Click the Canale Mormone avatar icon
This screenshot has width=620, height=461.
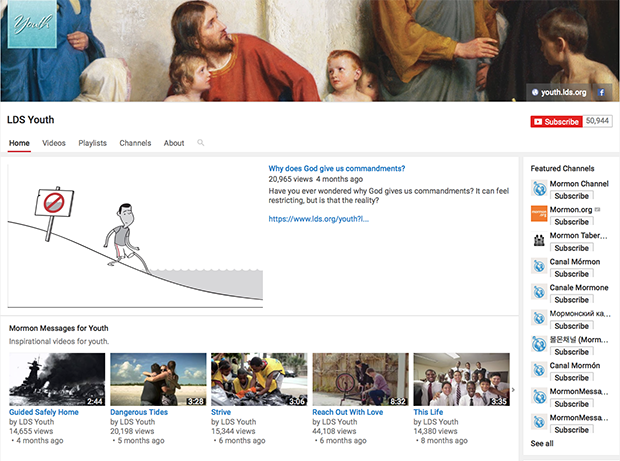539,292
